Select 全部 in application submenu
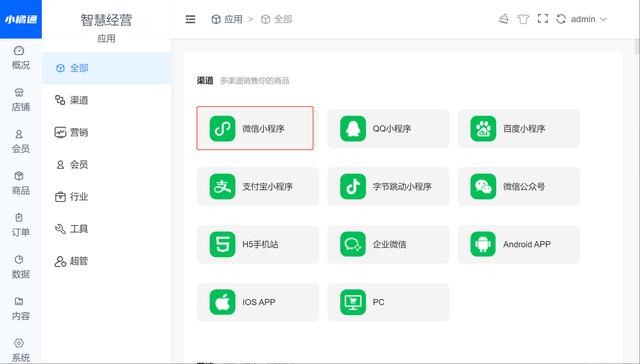The image size is (640, 364). click(x=106, y=68)
